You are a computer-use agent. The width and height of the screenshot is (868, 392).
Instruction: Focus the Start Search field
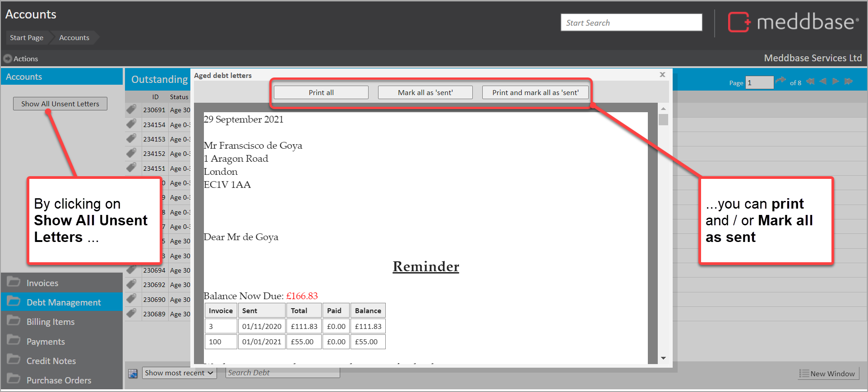point(631,23)
